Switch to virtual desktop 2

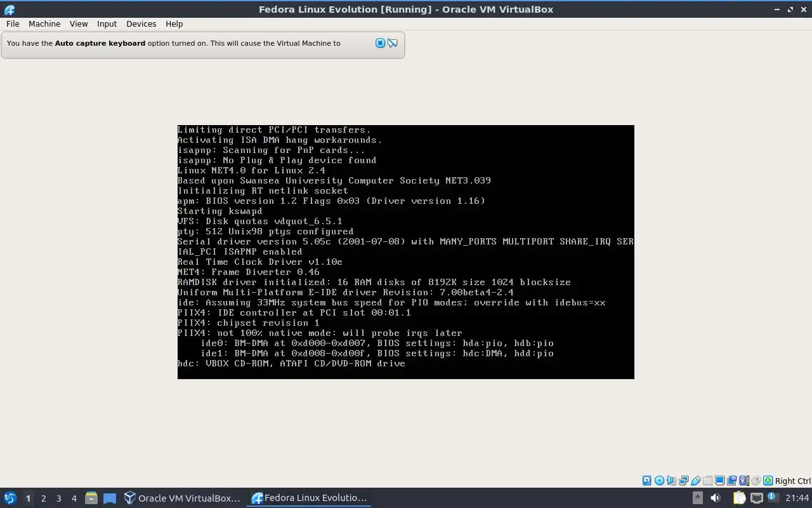(x=43, y=498)
